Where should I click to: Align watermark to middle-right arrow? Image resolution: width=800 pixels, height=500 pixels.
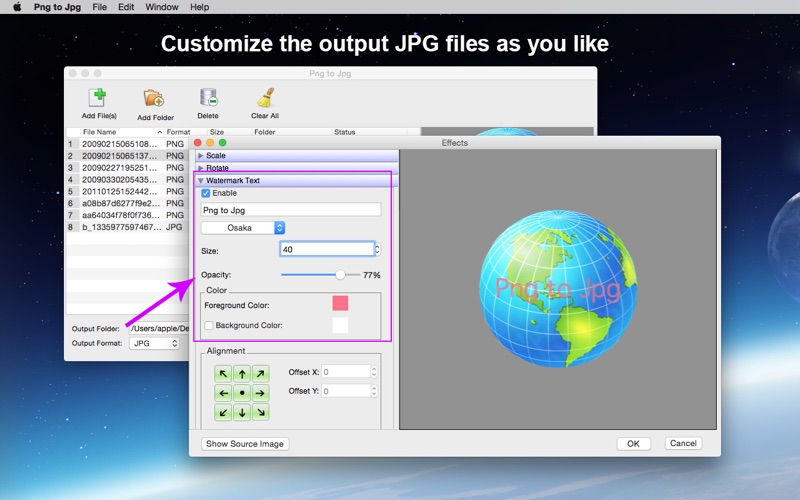(260, 393)
